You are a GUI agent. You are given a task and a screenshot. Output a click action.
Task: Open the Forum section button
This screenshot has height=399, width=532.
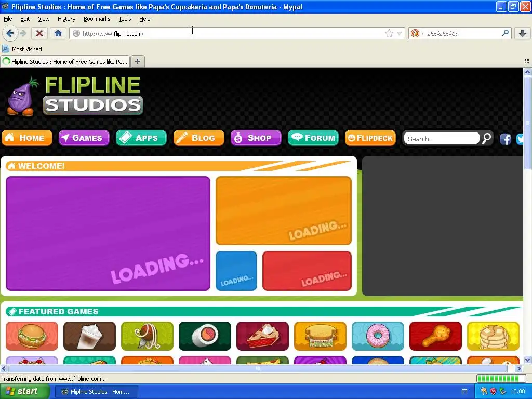(313, 138)
